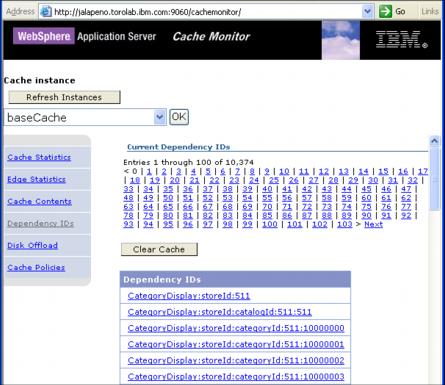The height and width of the screenshot is (385, 445).
Task: Open Cache Statistics in the sidebar
Action: 39,157
